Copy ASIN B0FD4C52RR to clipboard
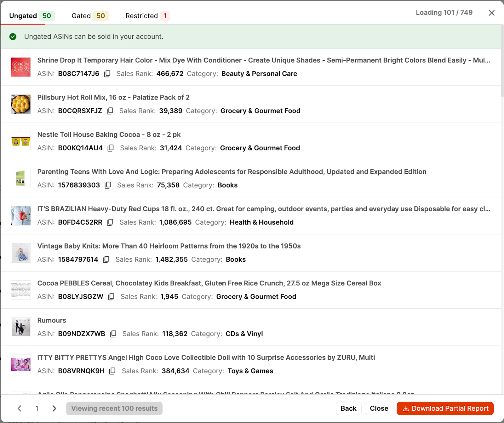 click(110, 222)
